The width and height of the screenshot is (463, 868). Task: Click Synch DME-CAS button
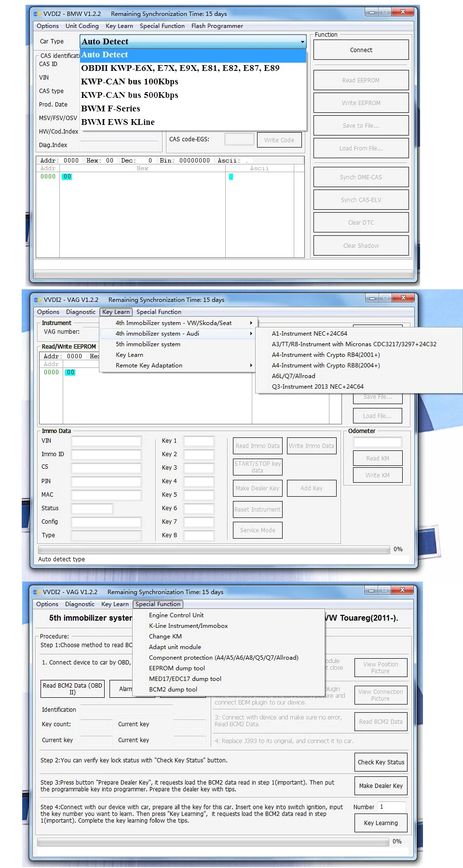pyautogui.click(x=361, y=177)
